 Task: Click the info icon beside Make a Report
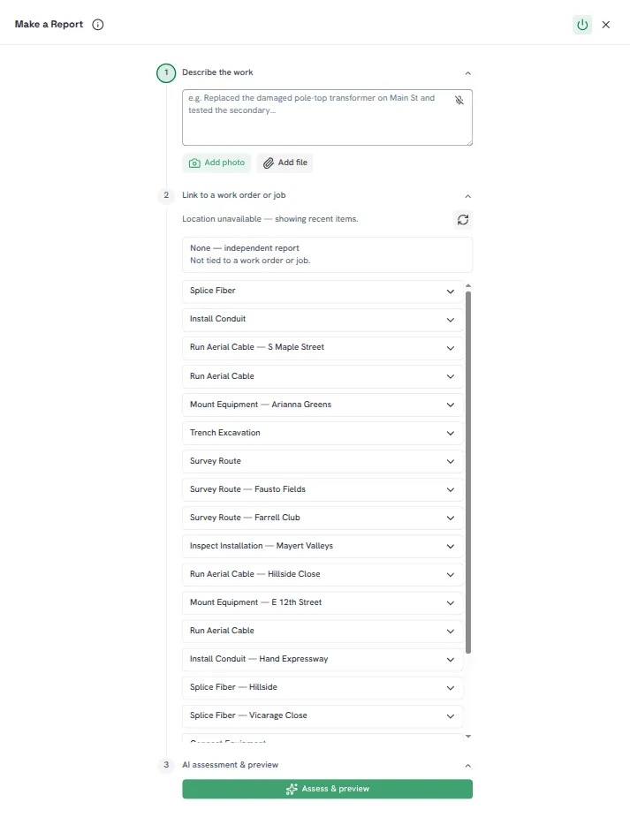click(x=97, y=25)
